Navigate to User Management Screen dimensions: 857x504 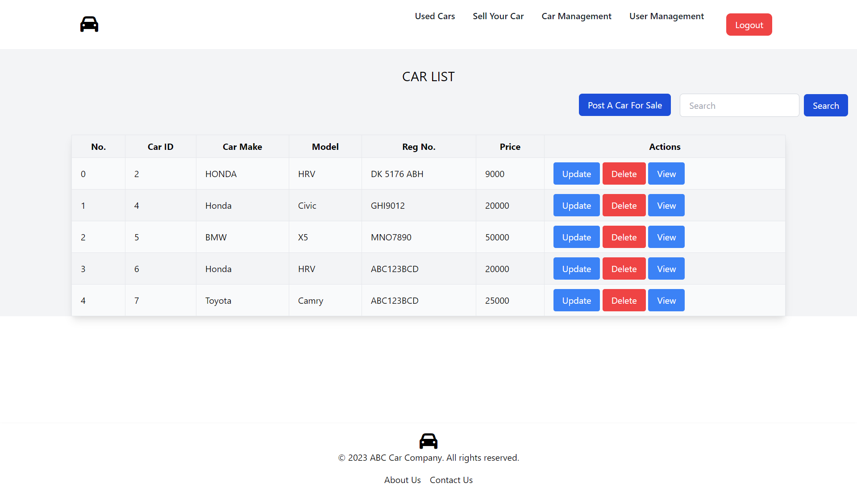[666, 16]
